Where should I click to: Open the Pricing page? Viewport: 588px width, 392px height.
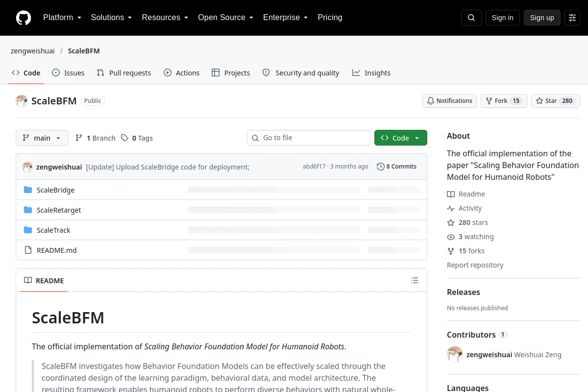pos(330,18)
